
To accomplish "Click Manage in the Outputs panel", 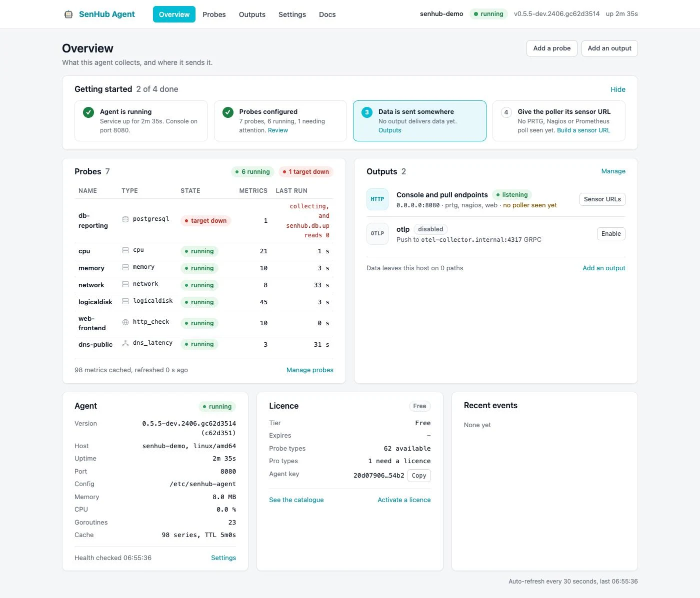I will pyautogui.click(x=613, y=171).
